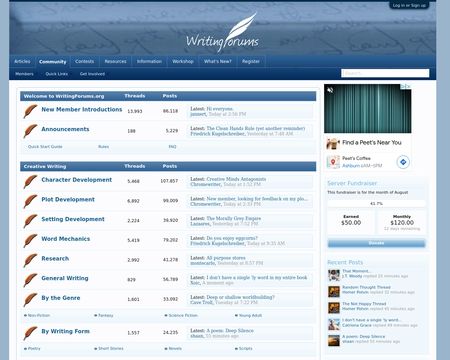Open latest thread The Morally Grey Empire
The image size is (450, 360).
point(234,218)
